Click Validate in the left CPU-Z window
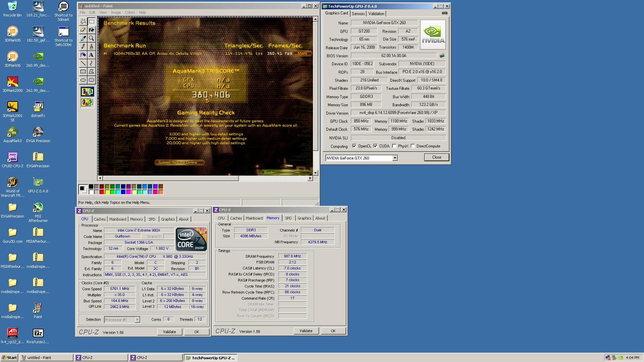Screen dimensions: 644x362 click(169, 332)
